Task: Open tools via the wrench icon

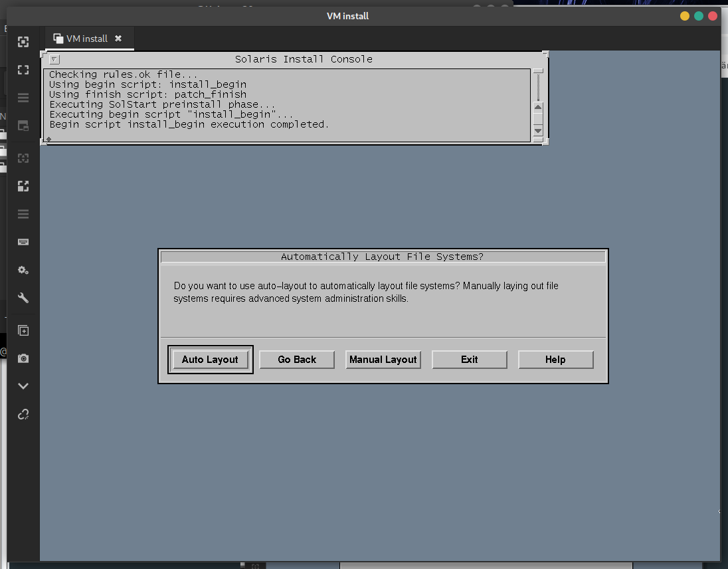Action: tap(23, 298)
